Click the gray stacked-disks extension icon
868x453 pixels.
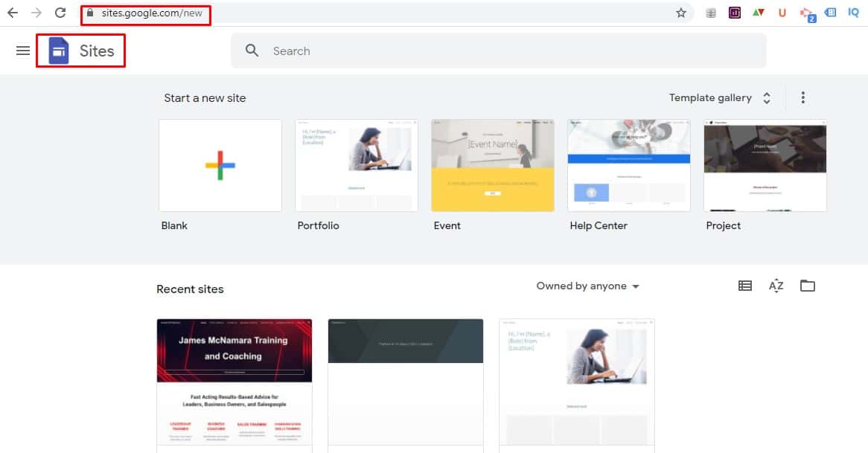pos(711,13)
